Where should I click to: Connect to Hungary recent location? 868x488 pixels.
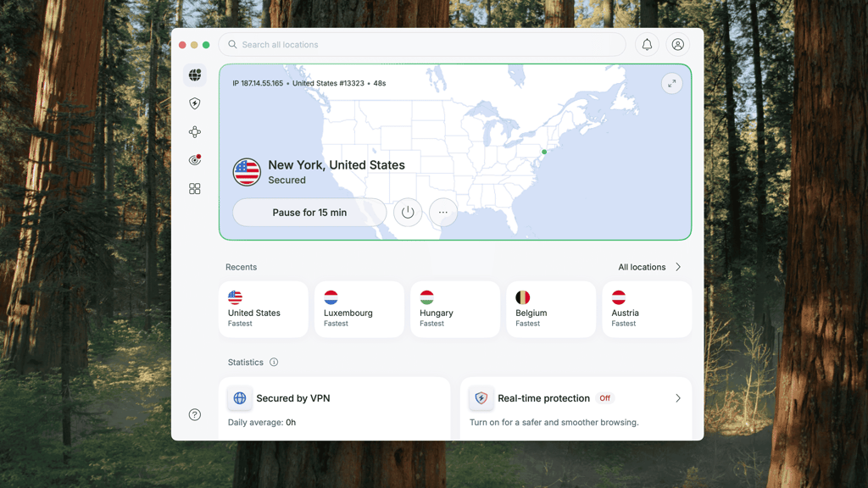(x=455, y=308)
